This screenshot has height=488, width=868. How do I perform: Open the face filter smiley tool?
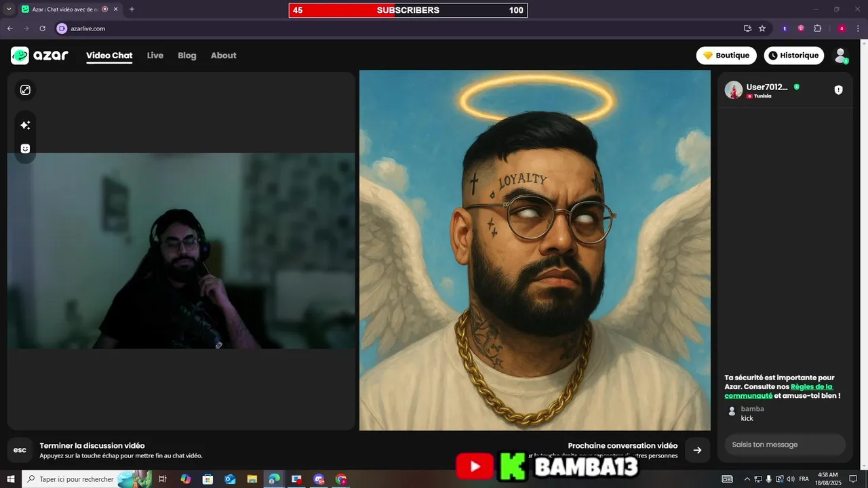pos(25,148)
